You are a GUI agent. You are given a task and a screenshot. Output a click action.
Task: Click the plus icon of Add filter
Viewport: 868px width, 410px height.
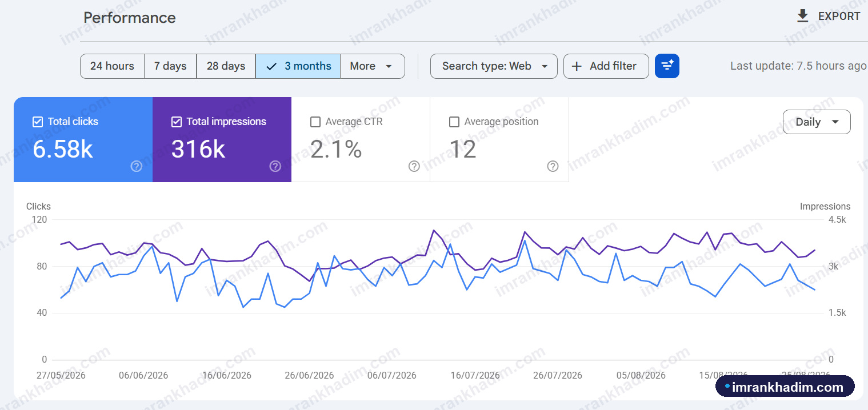coord(577,66)
